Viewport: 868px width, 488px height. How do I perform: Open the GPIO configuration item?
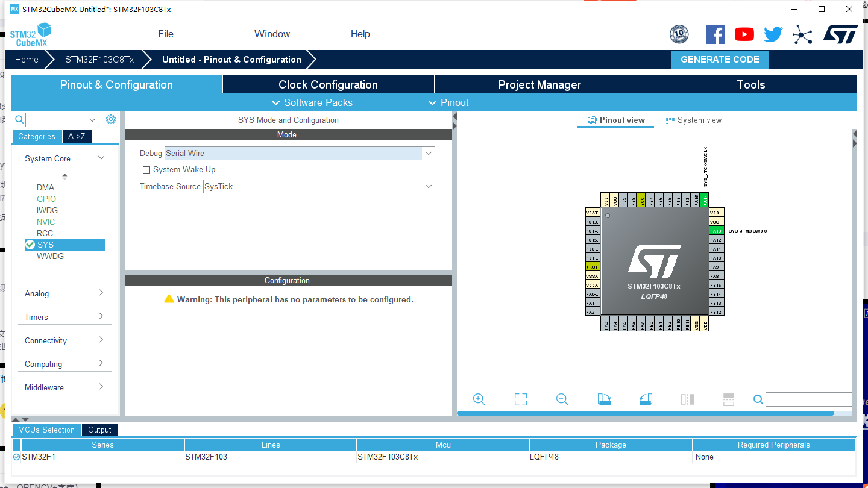point(46,199)
